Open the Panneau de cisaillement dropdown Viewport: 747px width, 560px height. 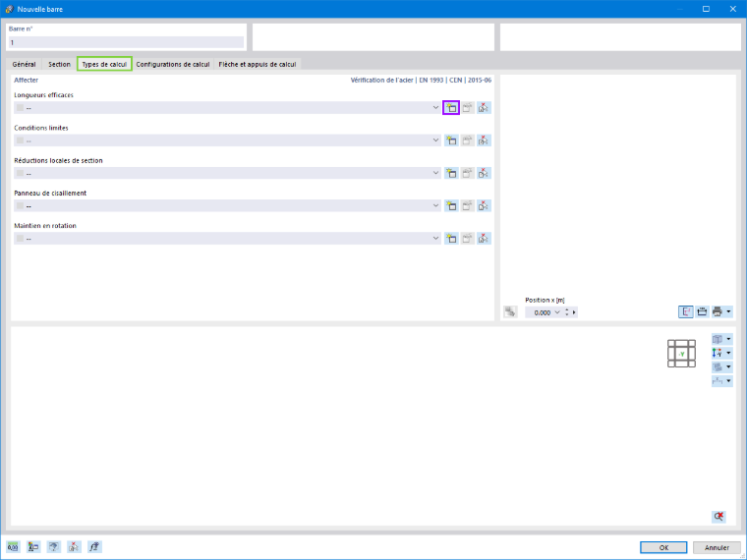tap(435, 205)
